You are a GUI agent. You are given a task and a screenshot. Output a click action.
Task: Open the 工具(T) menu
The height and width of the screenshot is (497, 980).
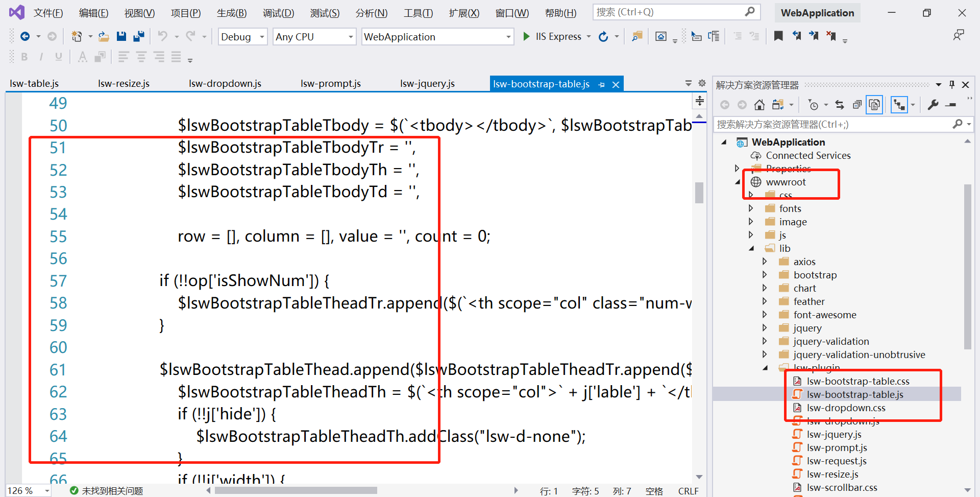[418, 13]
